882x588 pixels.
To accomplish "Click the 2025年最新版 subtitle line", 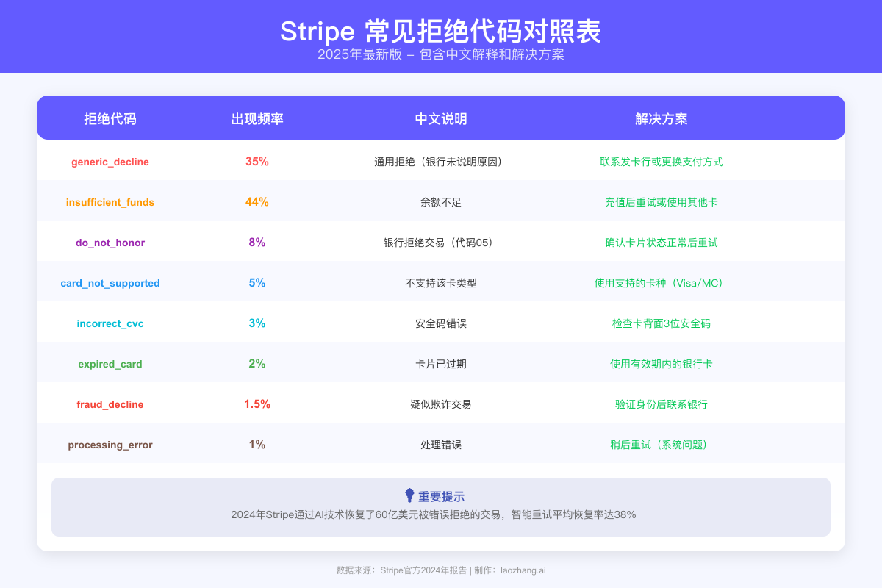I will click(x=441, y=55).
